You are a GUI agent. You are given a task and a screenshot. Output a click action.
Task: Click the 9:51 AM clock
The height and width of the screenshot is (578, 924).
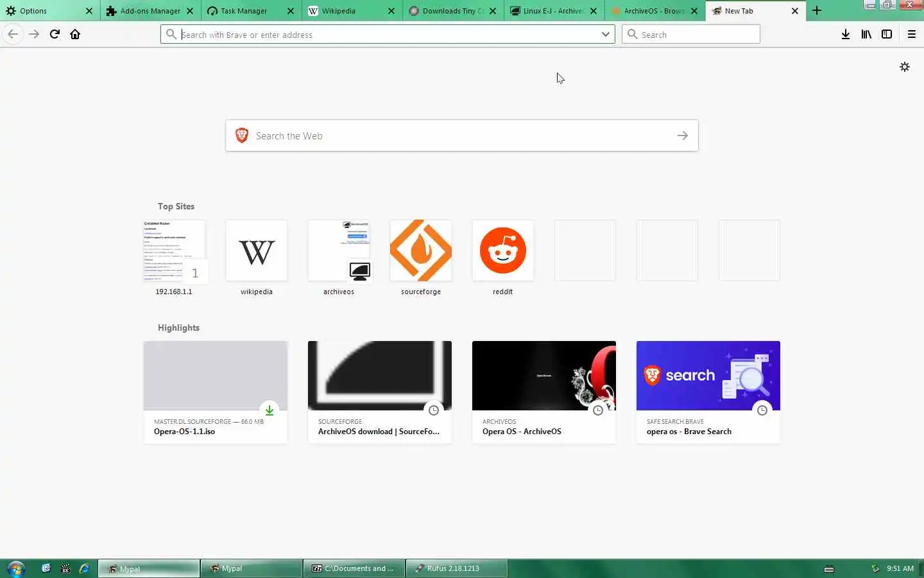(900, 568)
